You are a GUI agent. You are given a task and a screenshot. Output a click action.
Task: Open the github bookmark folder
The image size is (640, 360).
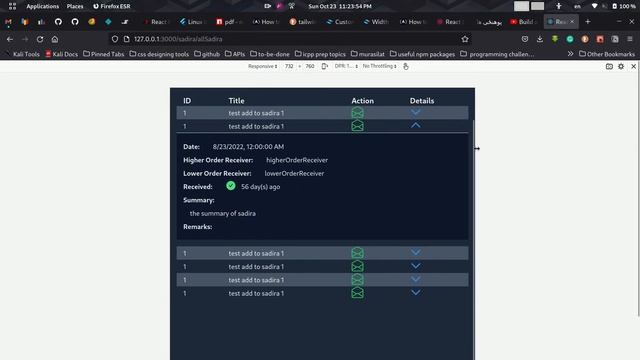pos(207,54)
